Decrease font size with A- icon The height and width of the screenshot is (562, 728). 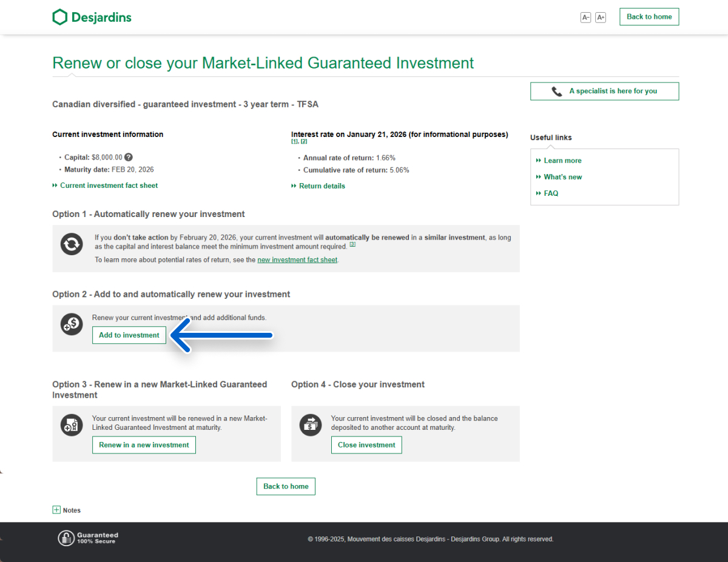(x=585, y=18)
